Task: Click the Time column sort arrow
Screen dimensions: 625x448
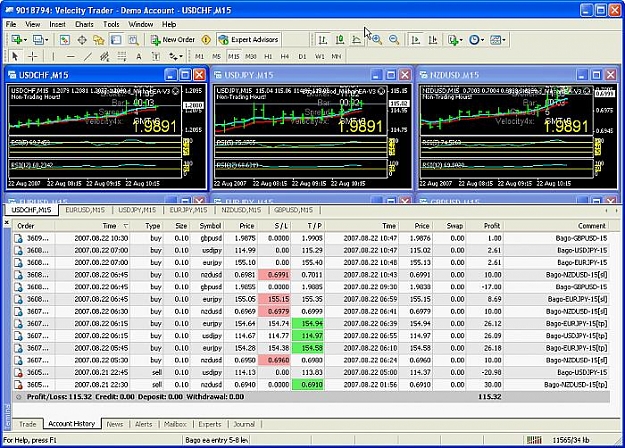Action: tap(126, 226)
